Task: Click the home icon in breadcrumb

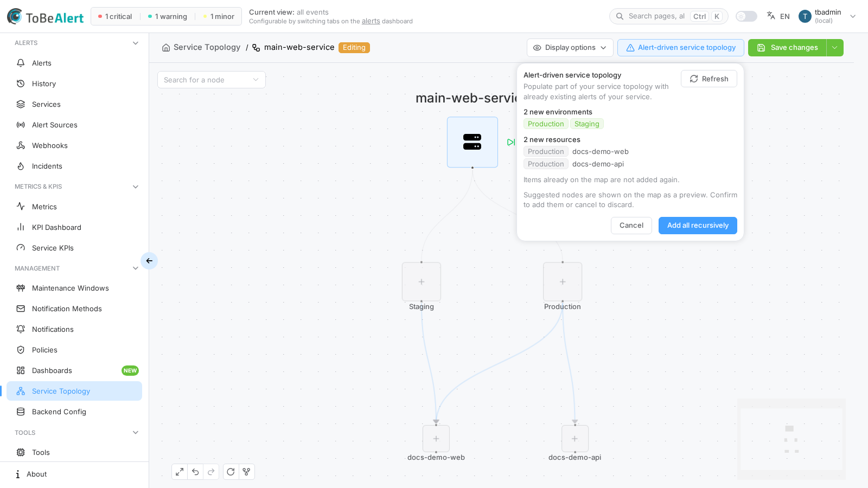Action: click(x=166, y=48)
